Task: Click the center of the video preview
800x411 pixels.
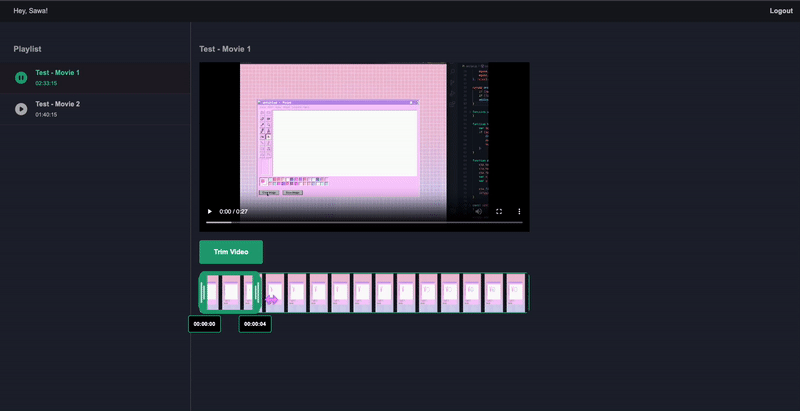Action: point(364,147)
